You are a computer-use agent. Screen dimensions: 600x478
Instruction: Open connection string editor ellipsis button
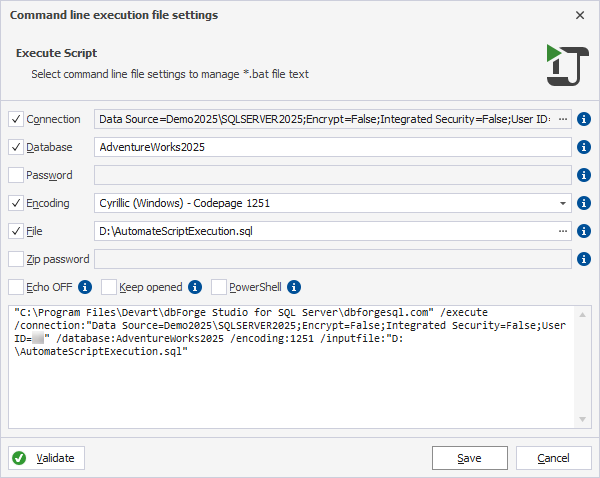(x=562, y=119)
